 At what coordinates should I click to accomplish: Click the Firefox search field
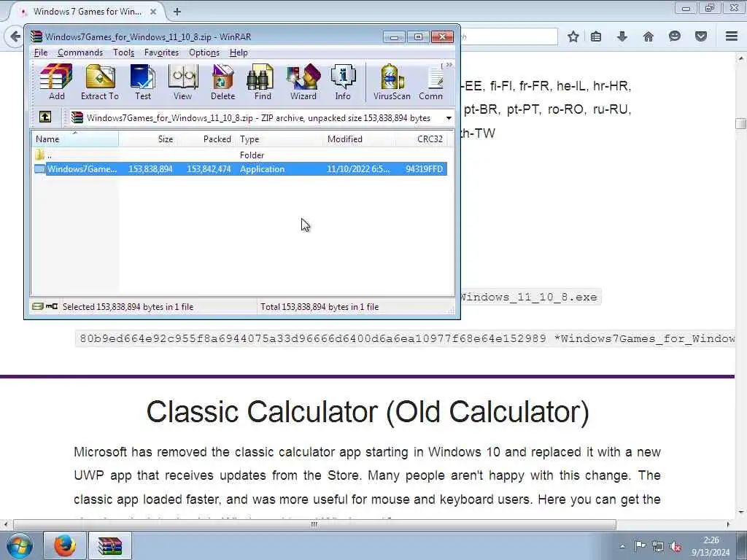tap(508, 36)
